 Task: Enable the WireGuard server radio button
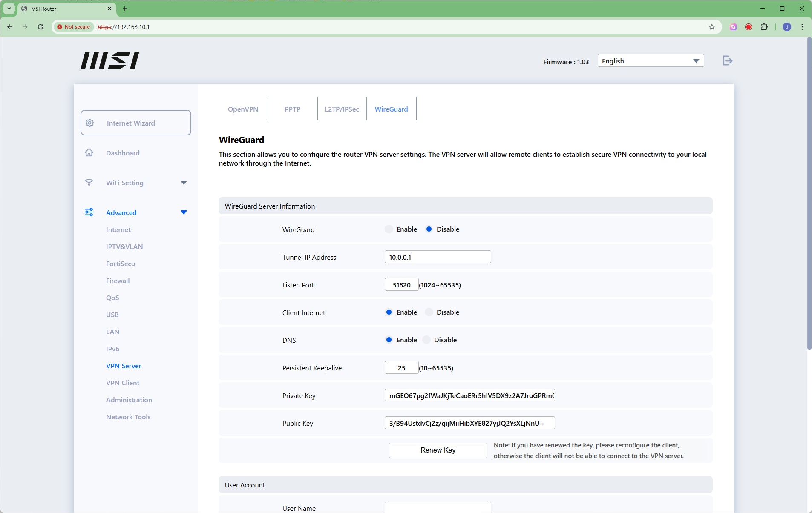pyautogui.click(x=389, y=229)
